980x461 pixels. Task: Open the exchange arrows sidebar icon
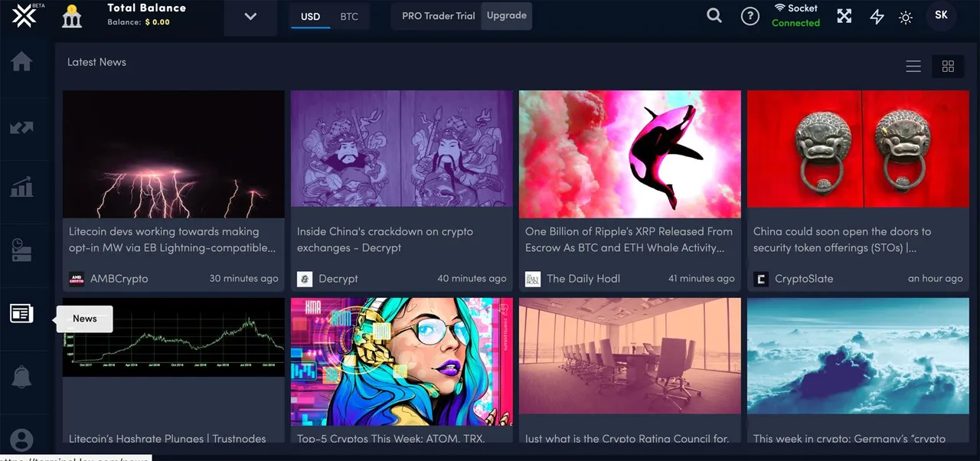[x=21, y=127]
